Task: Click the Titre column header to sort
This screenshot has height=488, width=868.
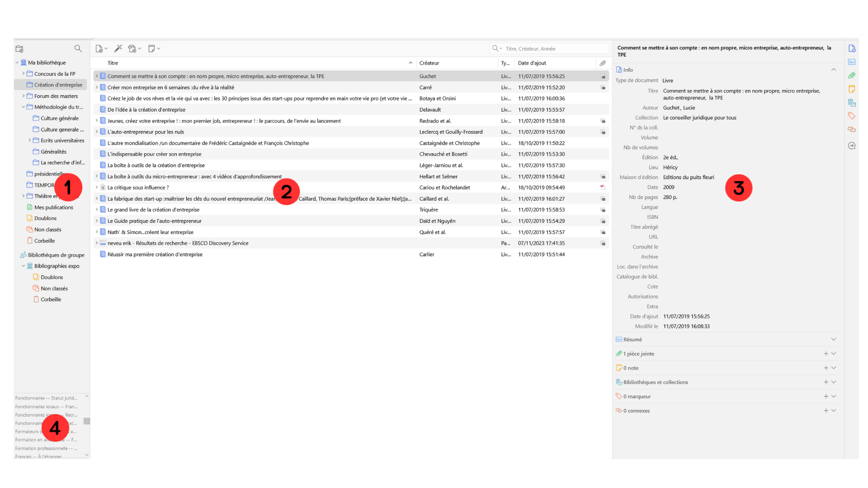Action: click(113, 63)
